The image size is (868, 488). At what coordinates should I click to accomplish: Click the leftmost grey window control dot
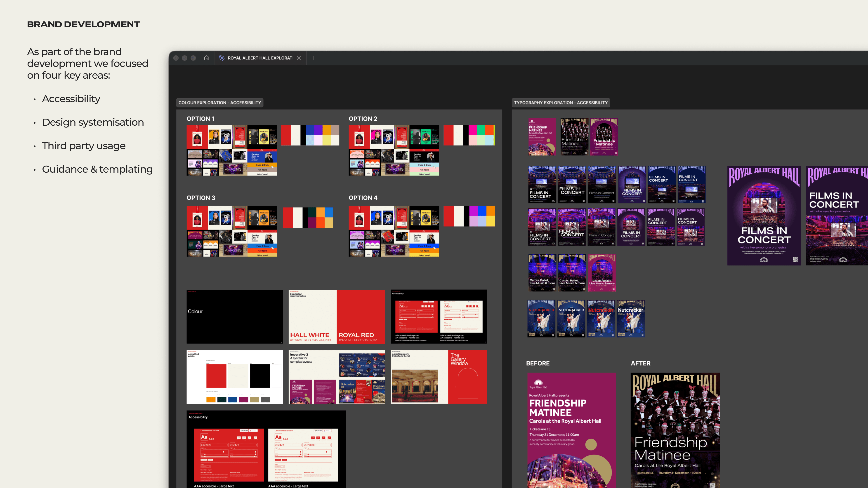176,58
